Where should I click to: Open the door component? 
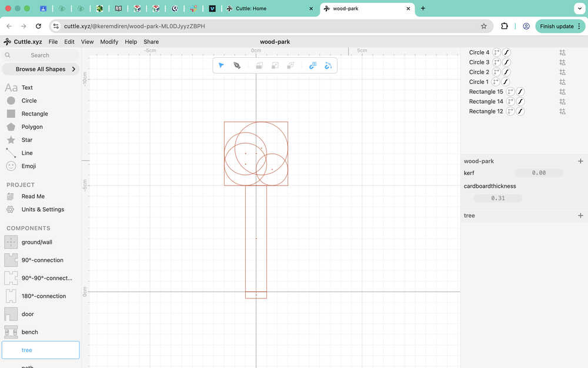[28, 314]
